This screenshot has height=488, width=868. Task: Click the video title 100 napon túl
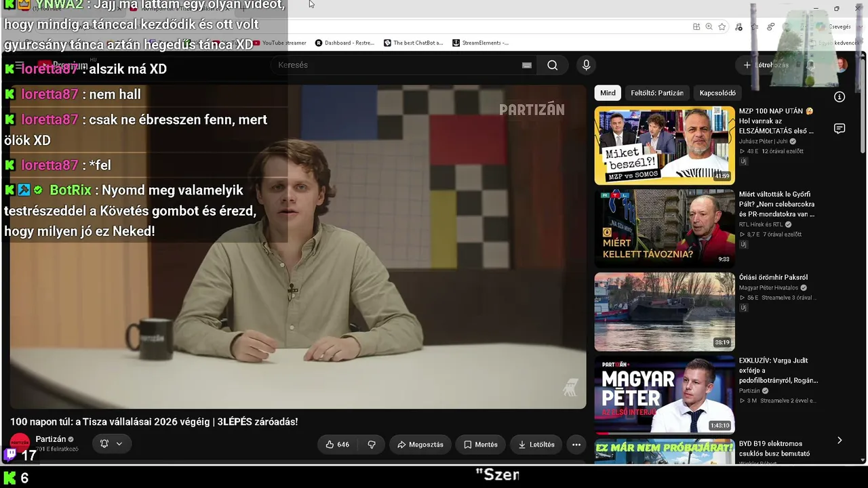point(154,422)
